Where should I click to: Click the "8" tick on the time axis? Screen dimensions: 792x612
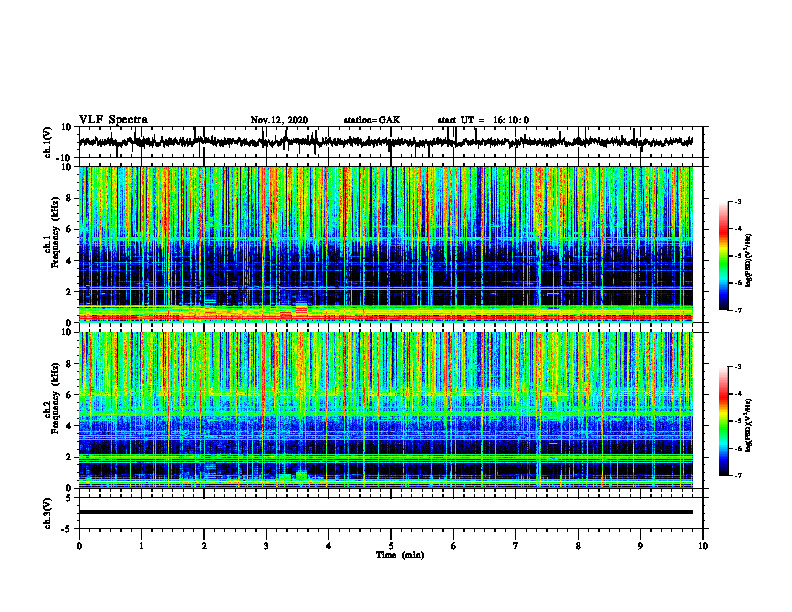pos(578,546)
